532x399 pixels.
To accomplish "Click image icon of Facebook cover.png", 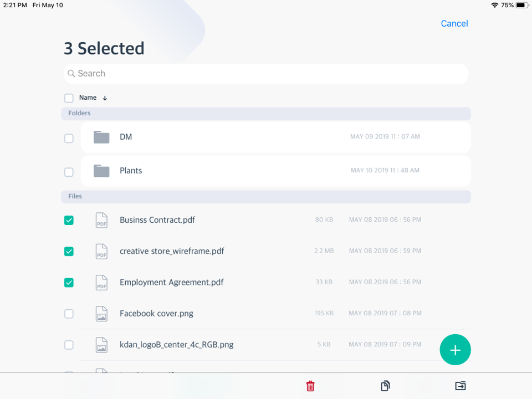I will [x=101, y=314].
